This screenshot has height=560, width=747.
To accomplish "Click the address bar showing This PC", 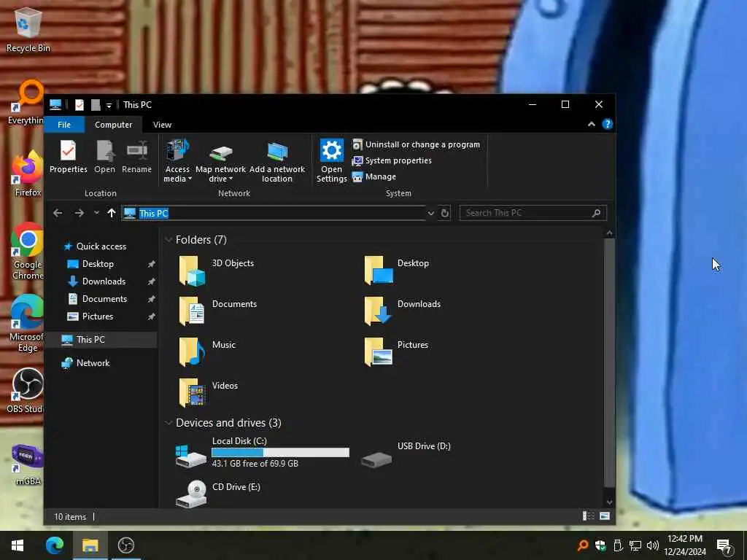I will 274,213.
